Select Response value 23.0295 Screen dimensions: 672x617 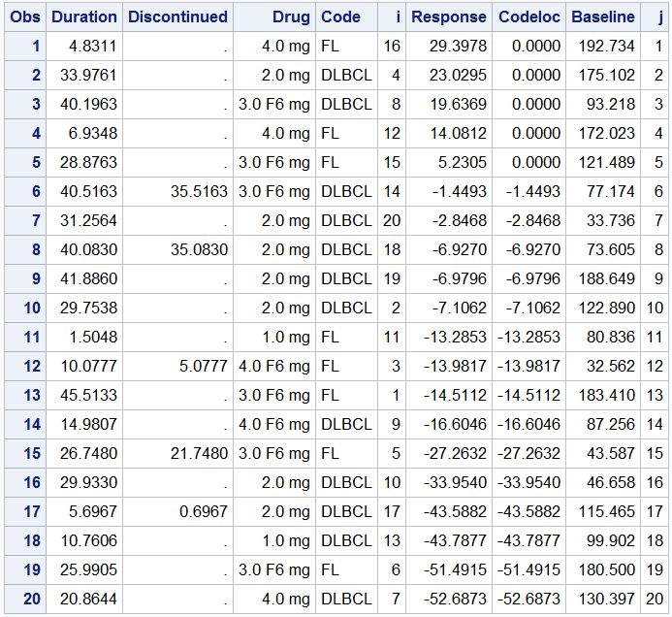458,76
